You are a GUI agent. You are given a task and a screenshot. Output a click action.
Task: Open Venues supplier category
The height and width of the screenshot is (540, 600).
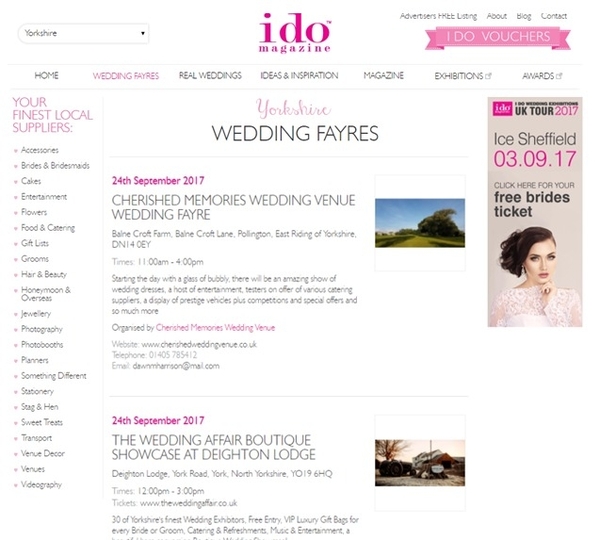point(33,469)
